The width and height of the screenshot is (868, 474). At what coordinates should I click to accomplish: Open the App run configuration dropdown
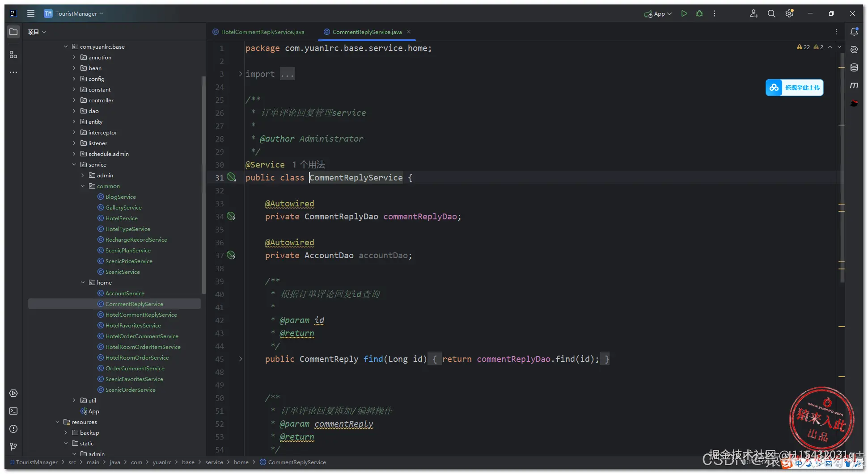click(658, 13)
